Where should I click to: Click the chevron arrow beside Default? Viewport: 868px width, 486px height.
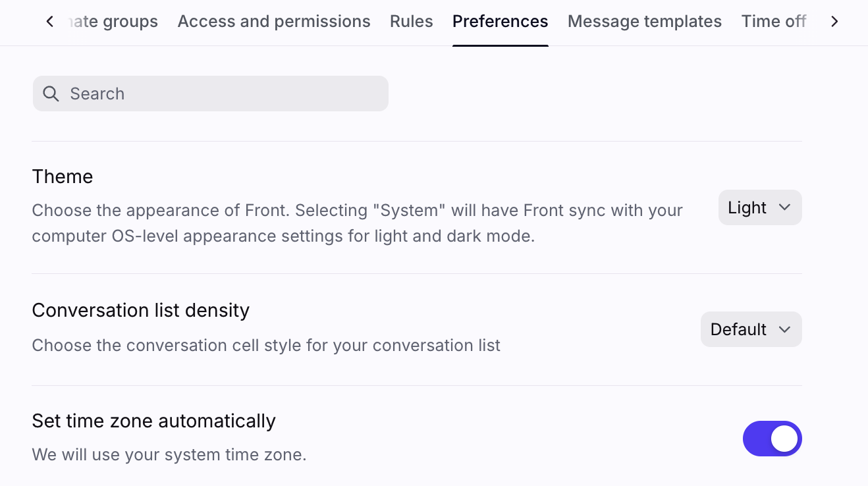pos(784,329)
